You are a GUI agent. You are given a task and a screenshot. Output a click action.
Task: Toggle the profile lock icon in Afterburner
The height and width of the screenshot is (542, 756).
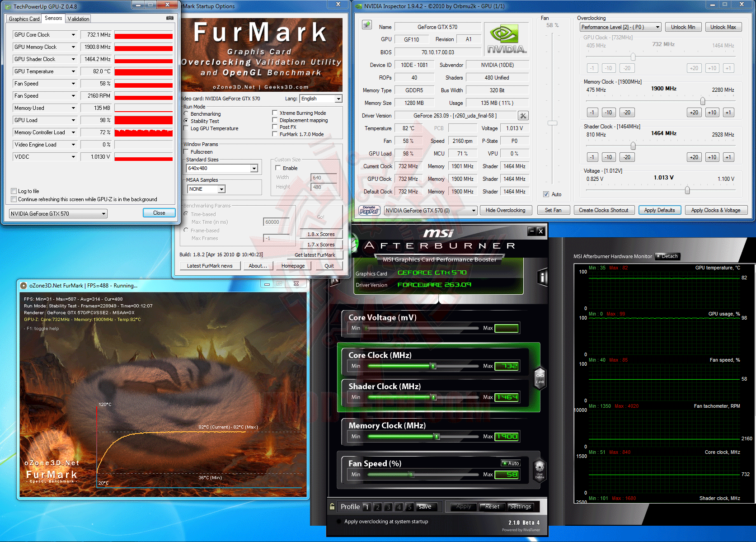click(332, 506)
